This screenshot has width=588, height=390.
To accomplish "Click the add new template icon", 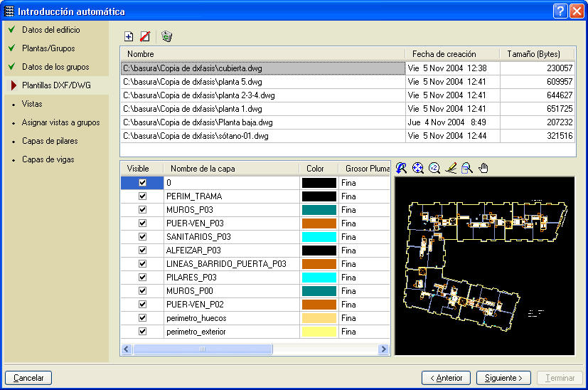I will [129, 36].
